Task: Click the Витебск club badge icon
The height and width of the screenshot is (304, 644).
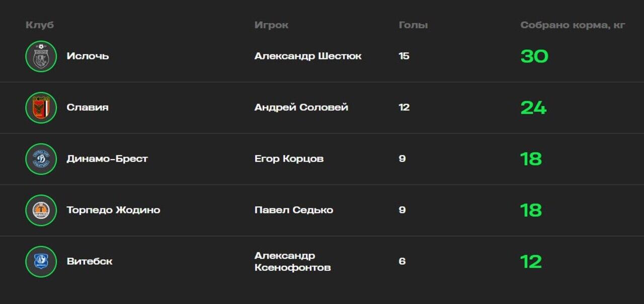Action: (41, 262)
